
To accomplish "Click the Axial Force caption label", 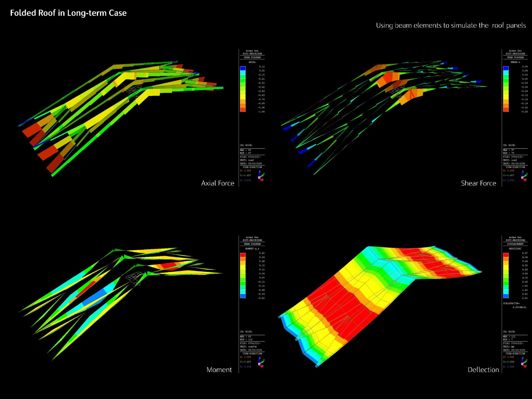I will click(x=218, y=183).
